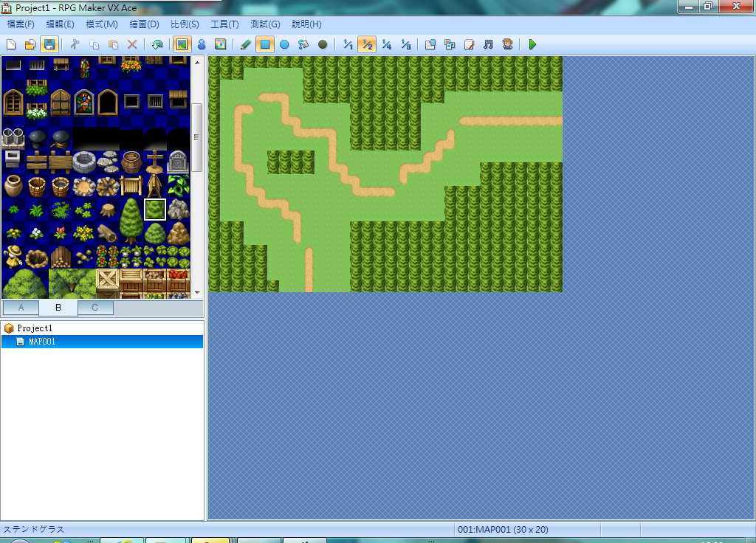Viewport: 756px width, 543px height.
Task: Select MAP001 in the map tree
Action: [x=102, y=342]
